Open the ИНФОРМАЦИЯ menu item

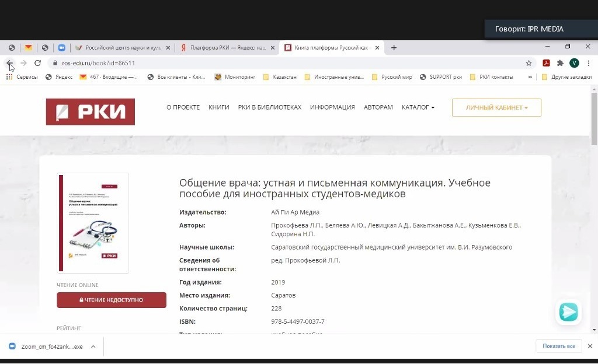(x=332, y=107)
